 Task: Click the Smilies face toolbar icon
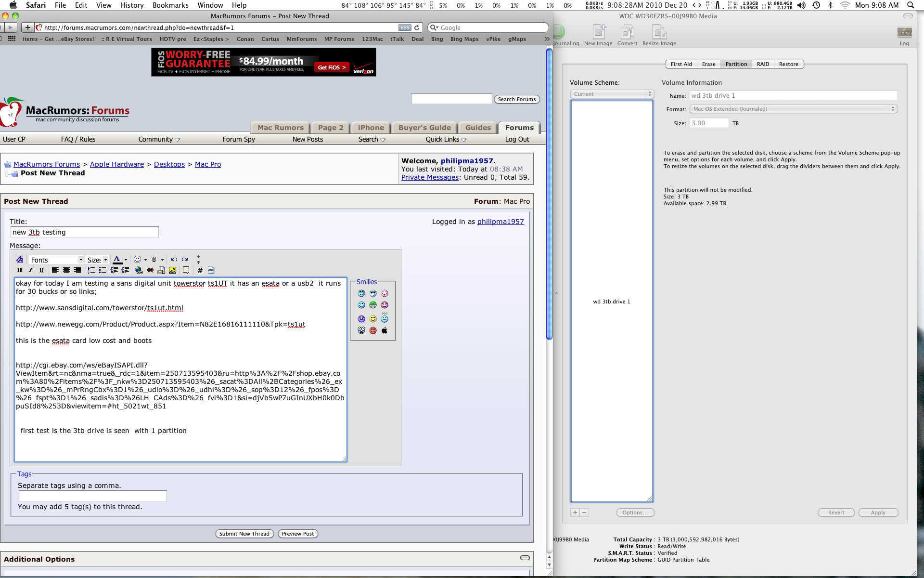(137, 260)
